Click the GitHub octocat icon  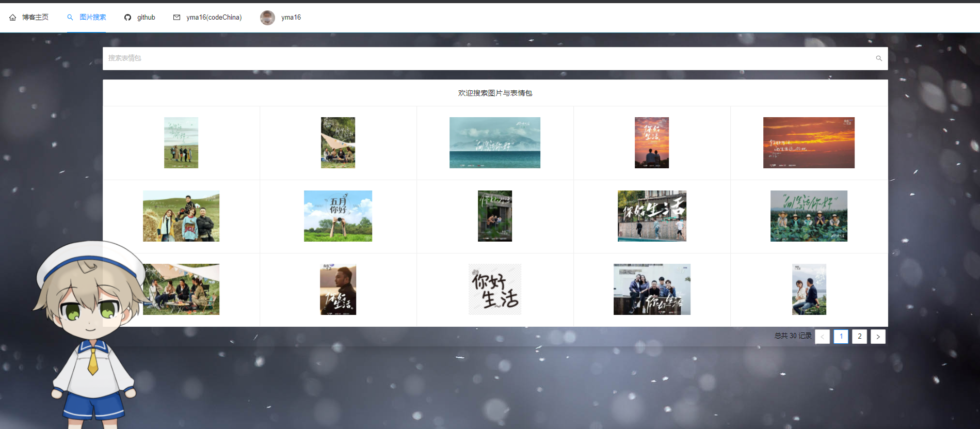coord(128,18)
